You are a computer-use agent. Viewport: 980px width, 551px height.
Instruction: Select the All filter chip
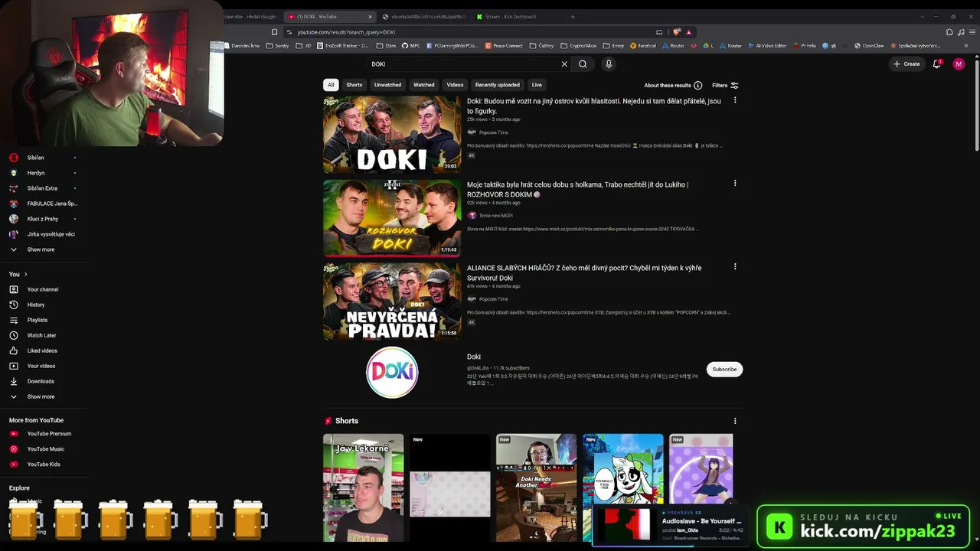[x=330, y=85]
